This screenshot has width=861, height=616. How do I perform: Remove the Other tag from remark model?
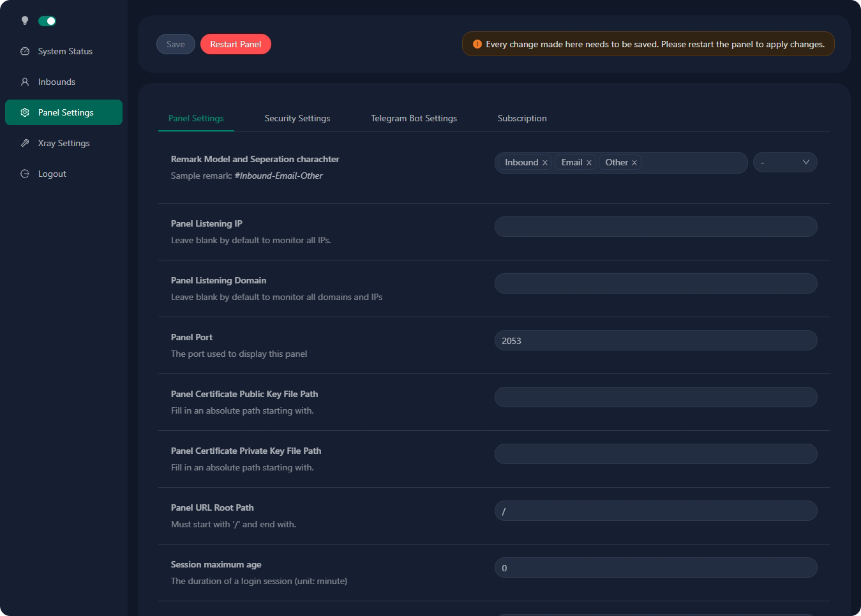pyautogui.click(x=634, y=163)
